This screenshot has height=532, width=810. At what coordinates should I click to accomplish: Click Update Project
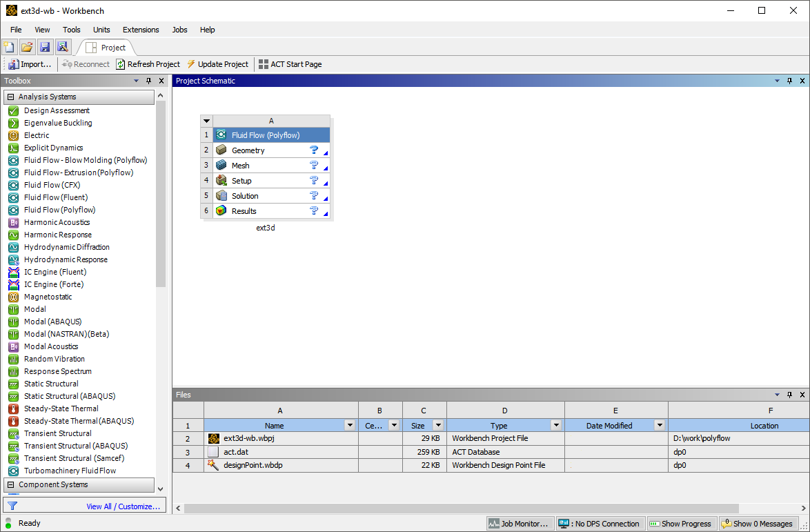(x=217, y=64)
